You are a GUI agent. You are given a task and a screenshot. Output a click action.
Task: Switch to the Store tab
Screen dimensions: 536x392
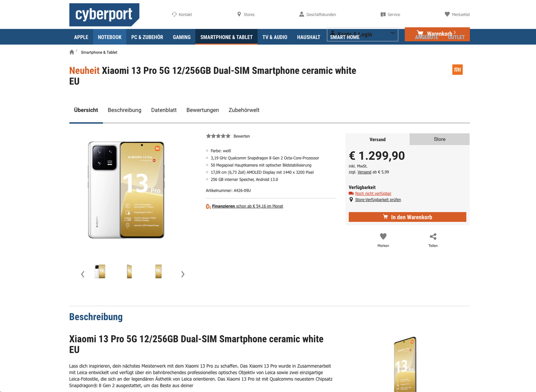click(440, 139)
